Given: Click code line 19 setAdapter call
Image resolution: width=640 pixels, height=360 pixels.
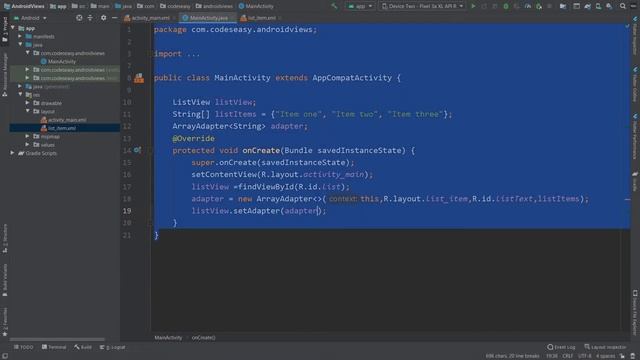Looking at the screenshot, I should (x=259, y=211).
